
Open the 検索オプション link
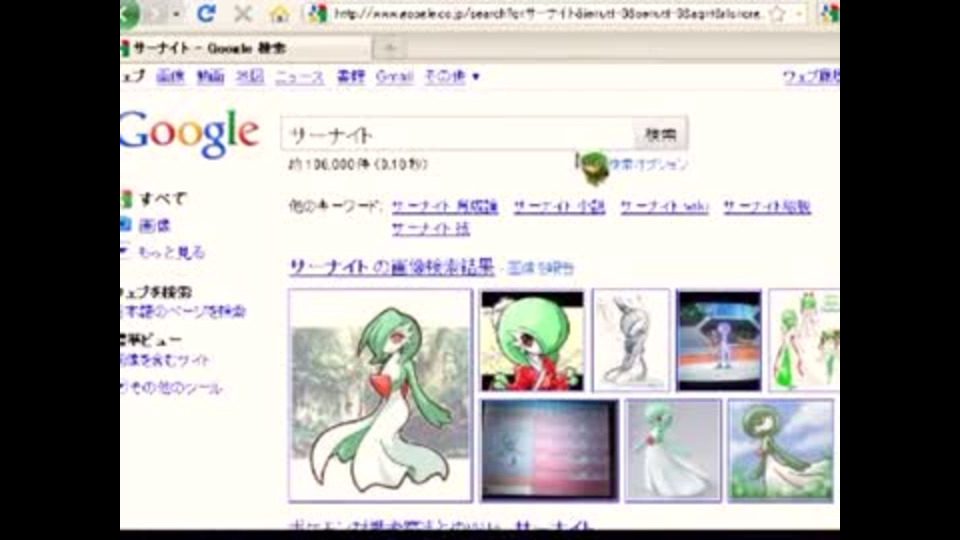click(x=649, y=164)
